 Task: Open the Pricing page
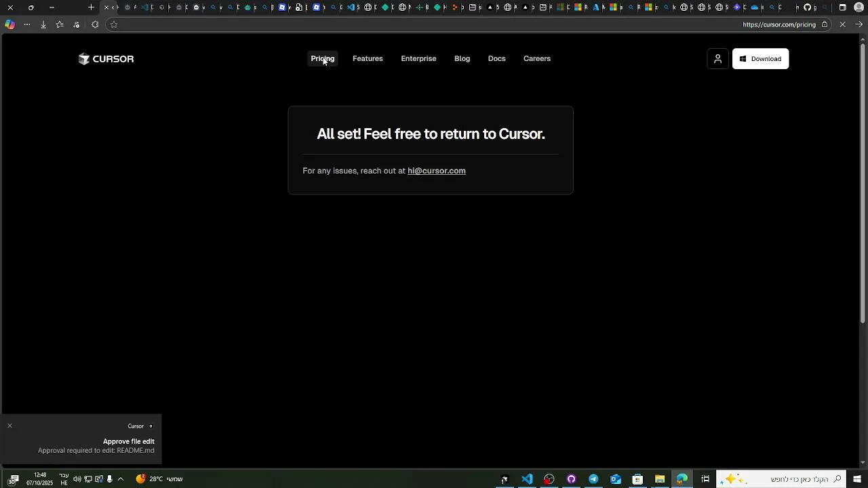click(323, 59)
